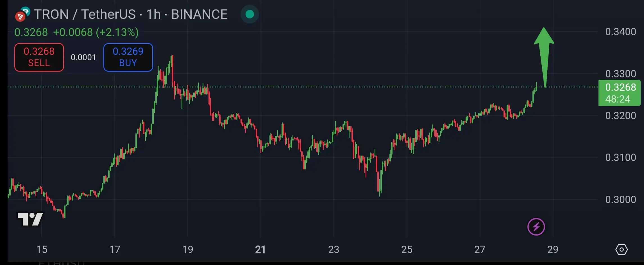Click the 0.3200 price axis label
This screenshot has width=644, height=265.
point(620,116)
